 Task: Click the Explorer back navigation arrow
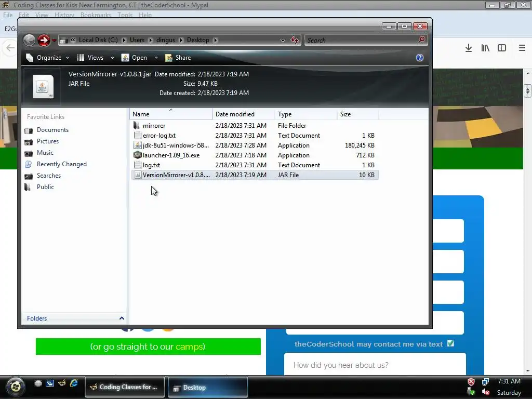pos(30,40)
